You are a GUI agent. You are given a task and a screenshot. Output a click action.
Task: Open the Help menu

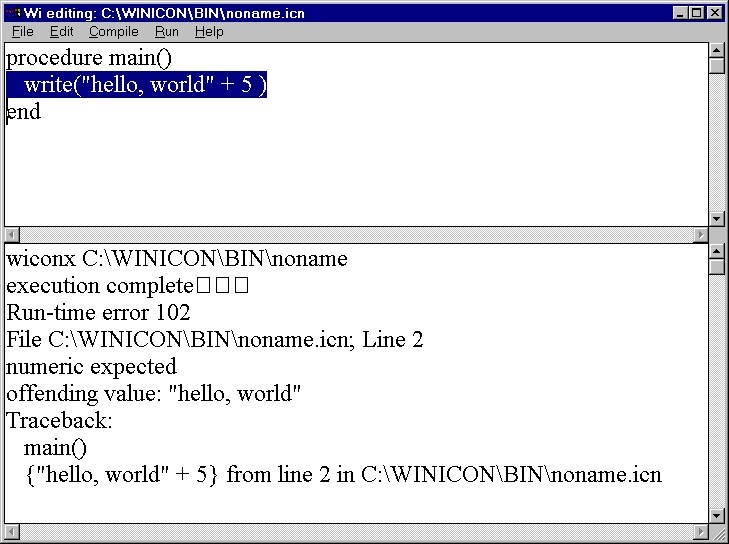tap(209, 32)
